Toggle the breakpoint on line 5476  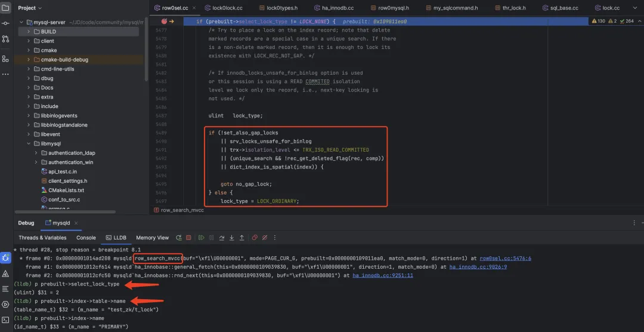163,21
